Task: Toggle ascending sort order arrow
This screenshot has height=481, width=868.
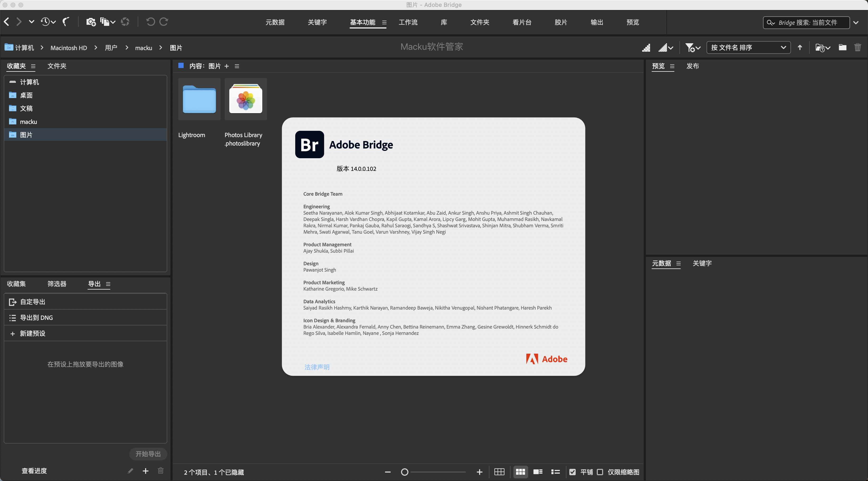Action: [x=800, y=47]
